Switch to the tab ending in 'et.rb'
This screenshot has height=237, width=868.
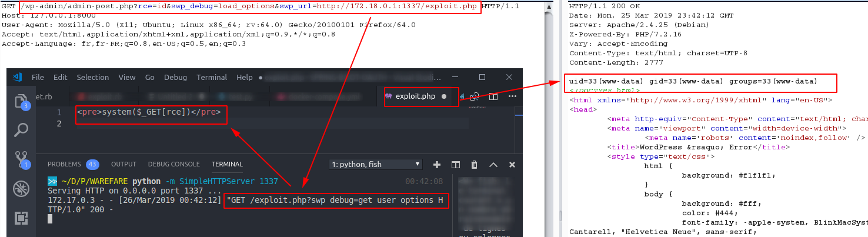pos(44,96)
